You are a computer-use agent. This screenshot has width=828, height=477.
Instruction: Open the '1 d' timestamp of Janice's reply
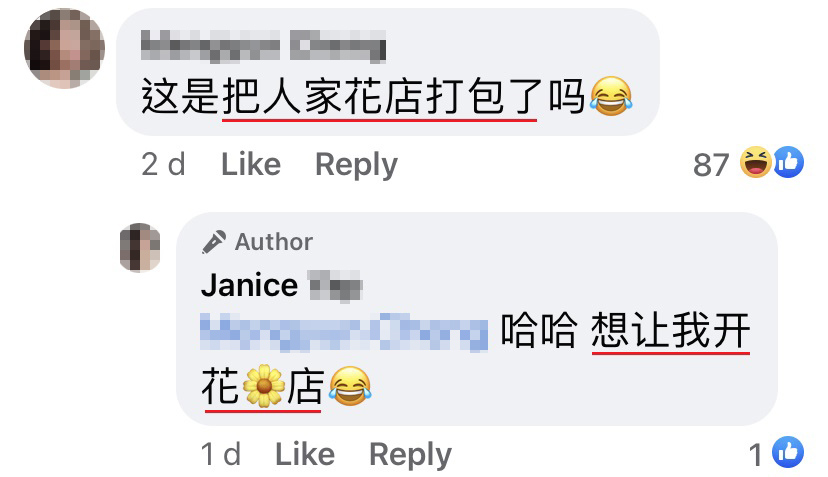coord(221,454)
